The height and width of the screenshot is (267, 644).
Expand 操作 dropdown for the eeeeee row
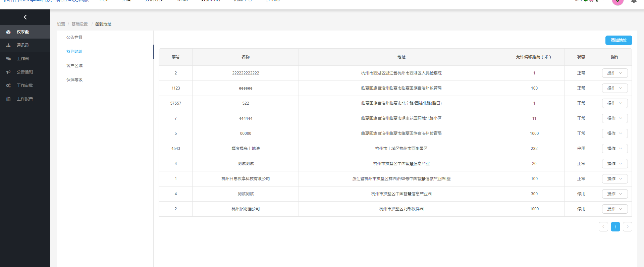pyautogui.click(x=614, y=88)
